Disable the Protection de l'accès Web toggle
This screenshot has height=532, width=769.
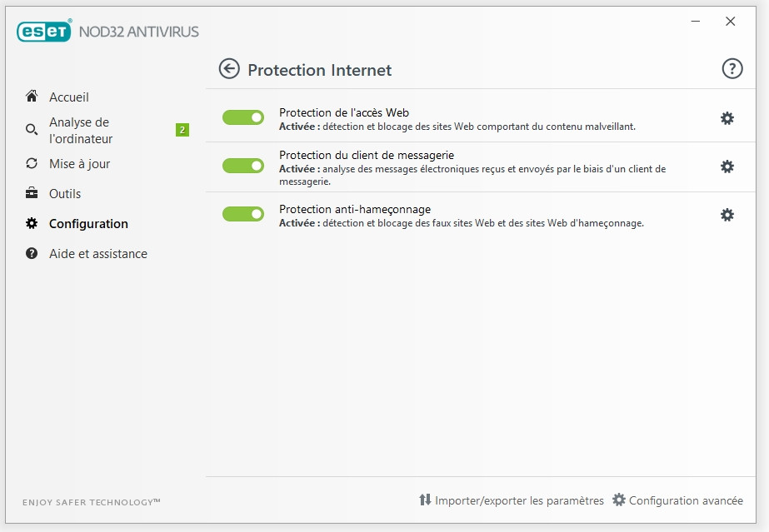tap(242, 117)
